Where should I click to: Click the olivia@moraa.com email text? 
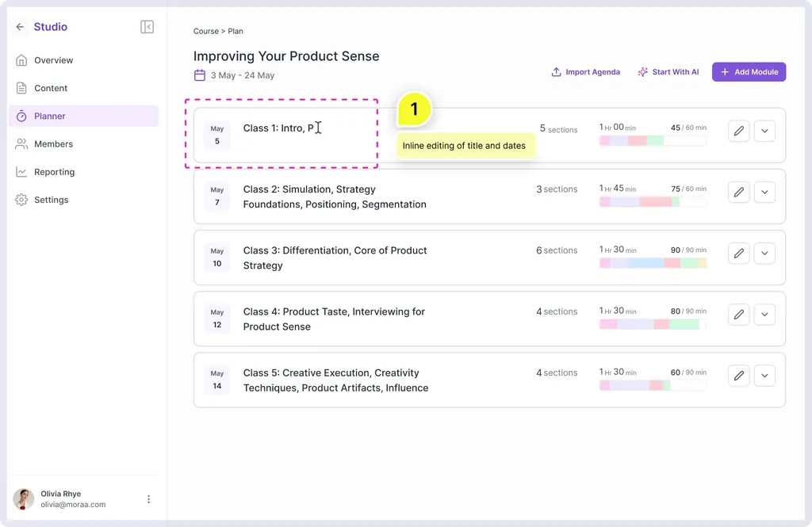[x=73, y=505]
